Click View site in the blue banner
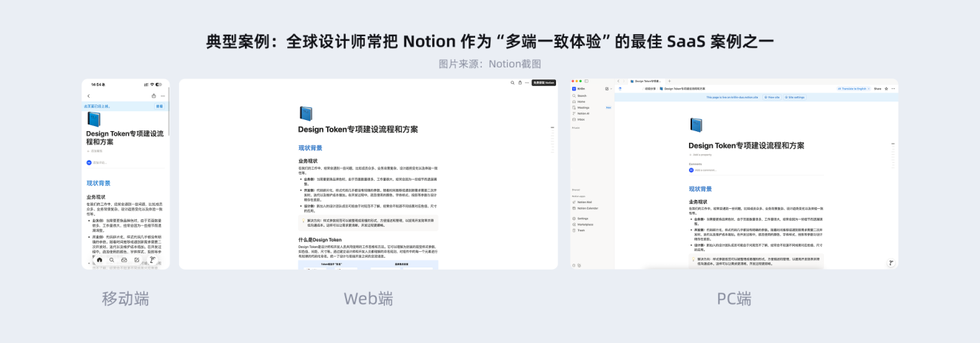Viewport: 980px width, 343px height. pyautogui.click(x=771, y=97)
